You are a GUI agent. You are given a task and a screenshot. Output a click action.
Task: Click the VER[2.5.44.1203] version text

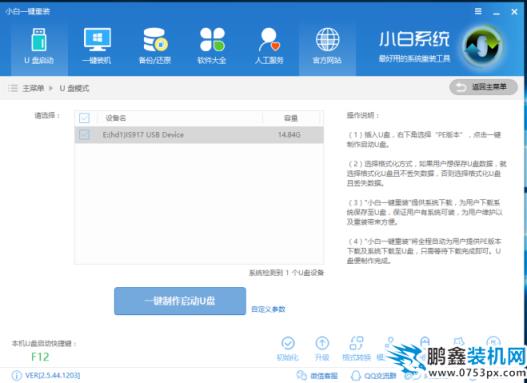click(x=53, y=375)
